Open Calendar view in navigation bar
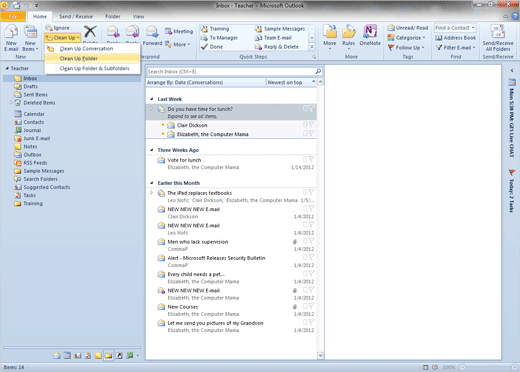 coord(67,356)
